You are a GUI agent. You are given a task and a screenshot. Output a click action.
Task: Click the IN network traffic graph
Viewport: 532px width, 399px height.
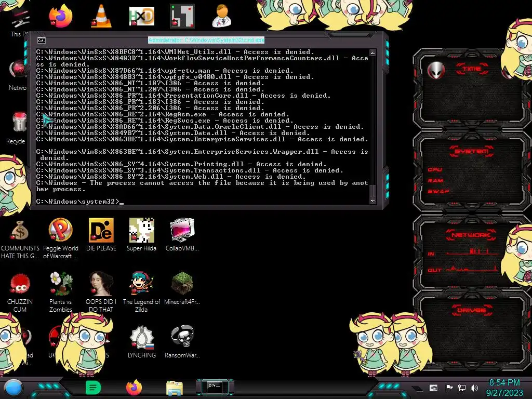[472, 251]
